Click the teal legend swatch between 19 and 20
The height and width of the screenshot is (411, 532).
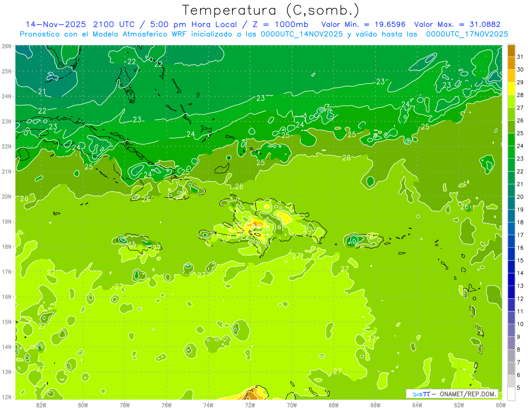click(511, 203)
